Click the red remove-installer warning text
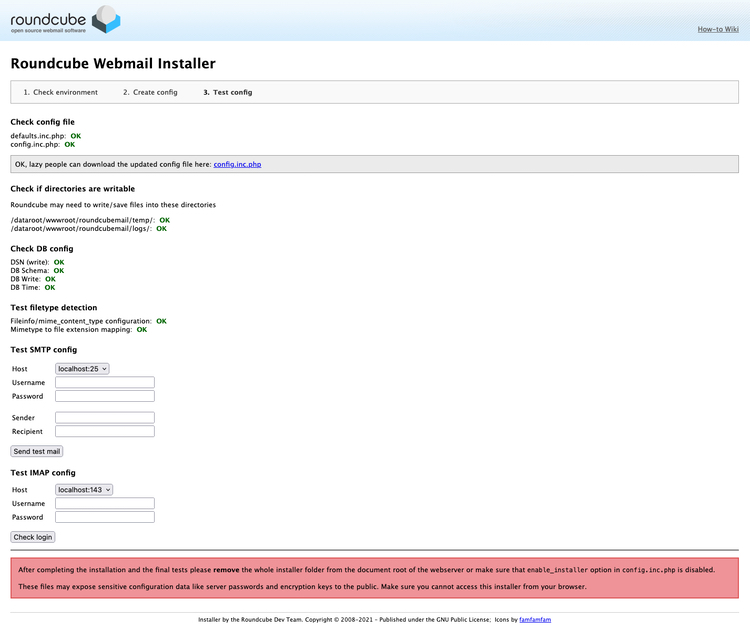This screenshot has height=629, width=750. coord(366,570)
